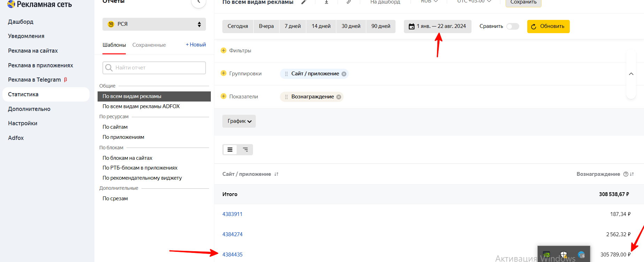Remove the Вознаграждение metric chip
Screen dimensions: 644x262
tap(339, 97)
